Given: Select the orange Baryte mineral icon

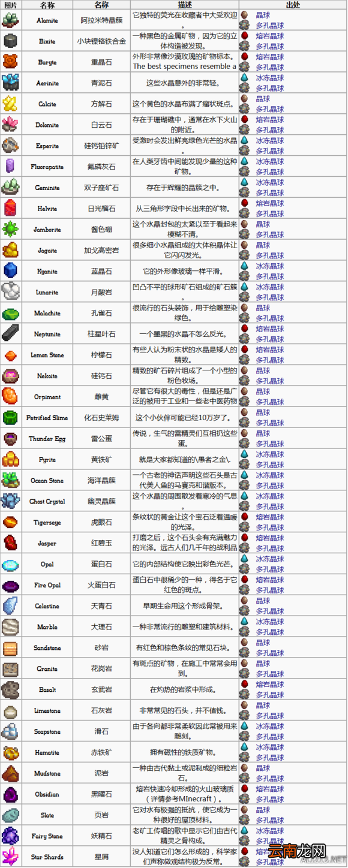Looking at the screenshot, I should pyautogui.click(x=10, y=62).
